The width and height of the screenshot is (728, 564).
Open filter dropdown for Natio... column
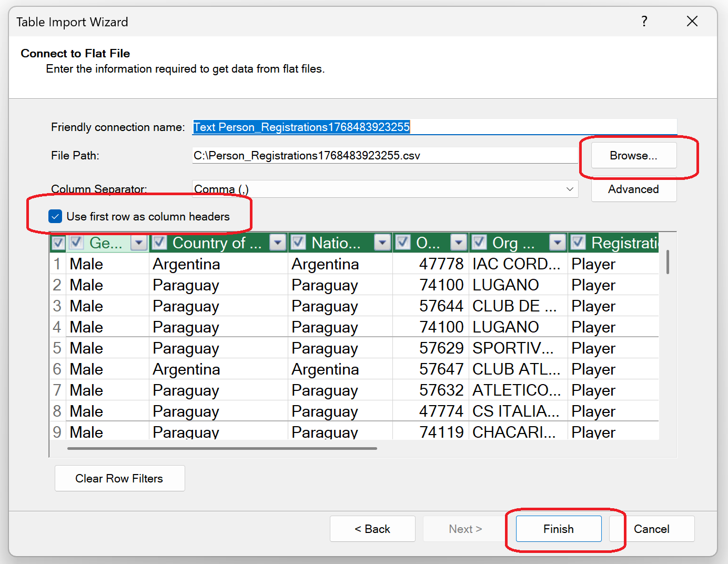[x=382, y=243]
